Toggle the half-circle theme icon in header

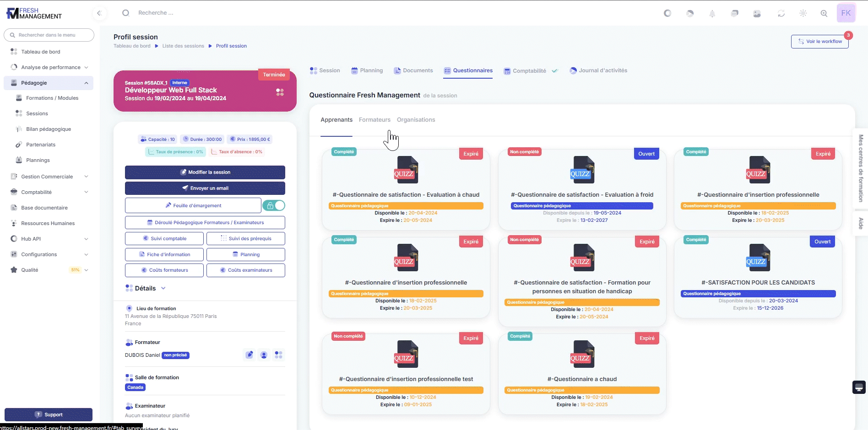pyautogui.click(x=667, y=13)
